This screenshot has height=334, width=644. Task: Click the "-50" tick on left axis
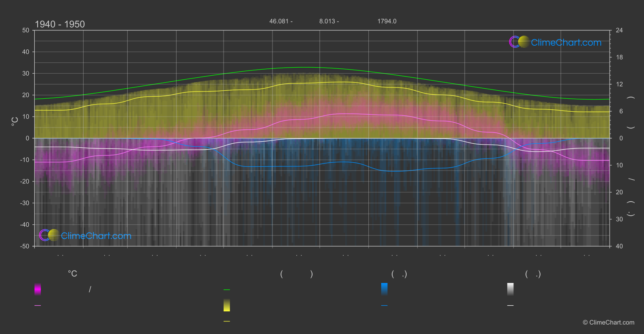point(25,246)
